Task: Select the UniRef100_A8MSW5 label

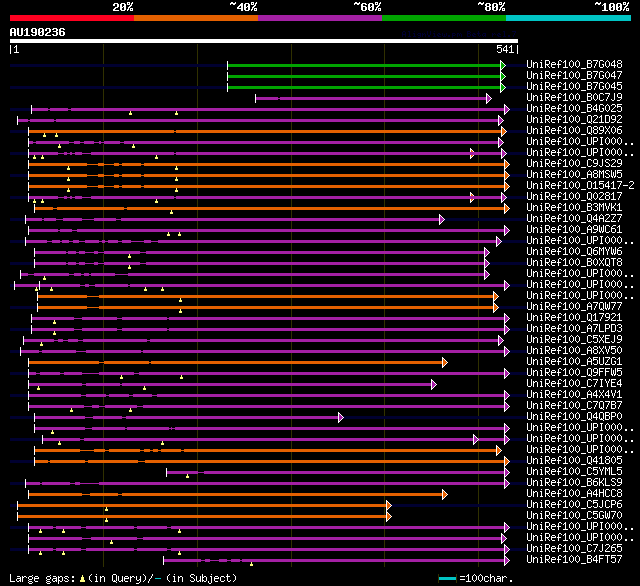Action: pyautogui.click(x=574, y=174)
